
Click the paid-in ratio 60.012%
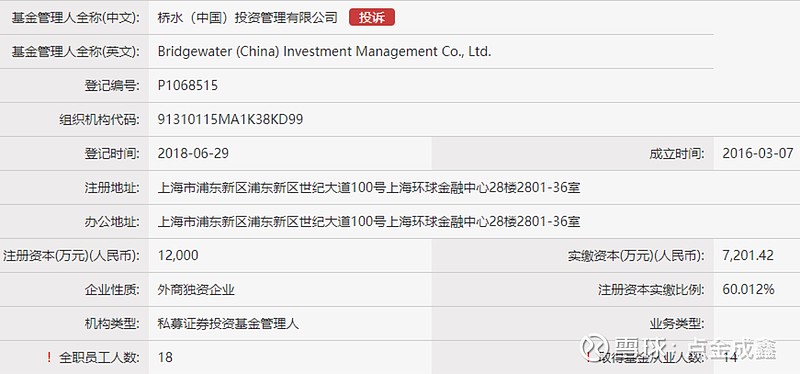pyautogui.click(x=748, y=289)
